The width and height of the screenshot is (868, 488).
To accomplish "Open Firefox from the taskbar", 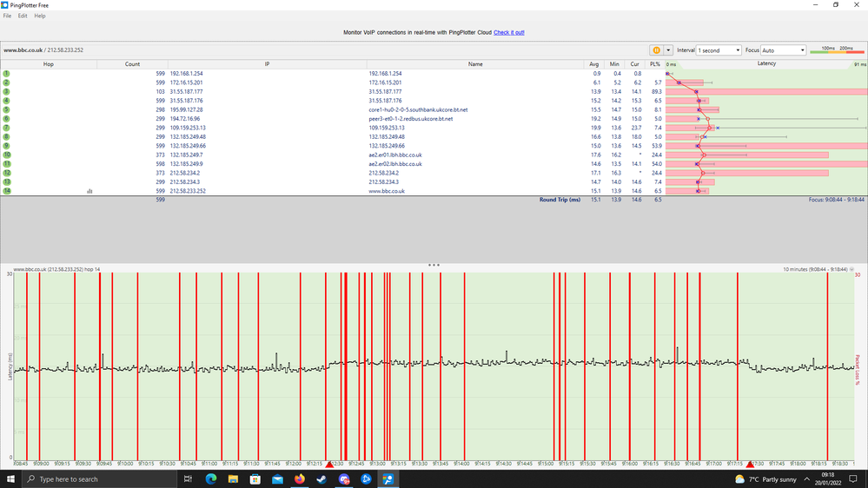I will 300,479.
